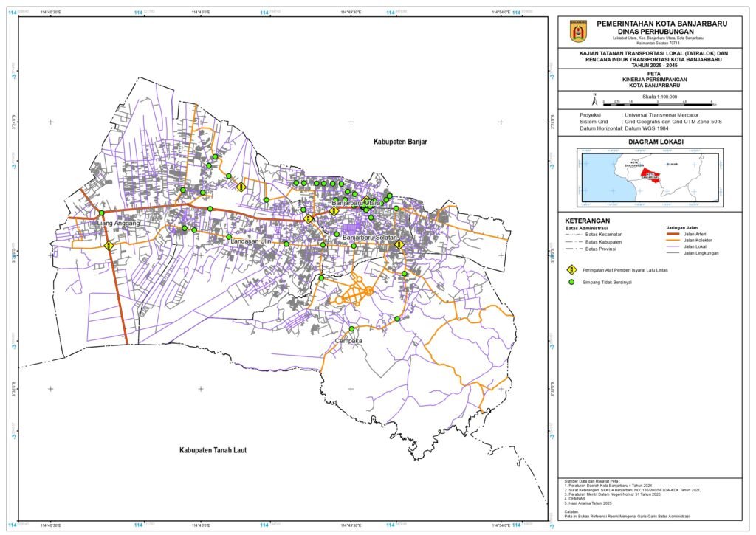Click the Batas Kabupaten boundary line symbol
This screenshot has width=756, height=535.
tap(573, 241)
